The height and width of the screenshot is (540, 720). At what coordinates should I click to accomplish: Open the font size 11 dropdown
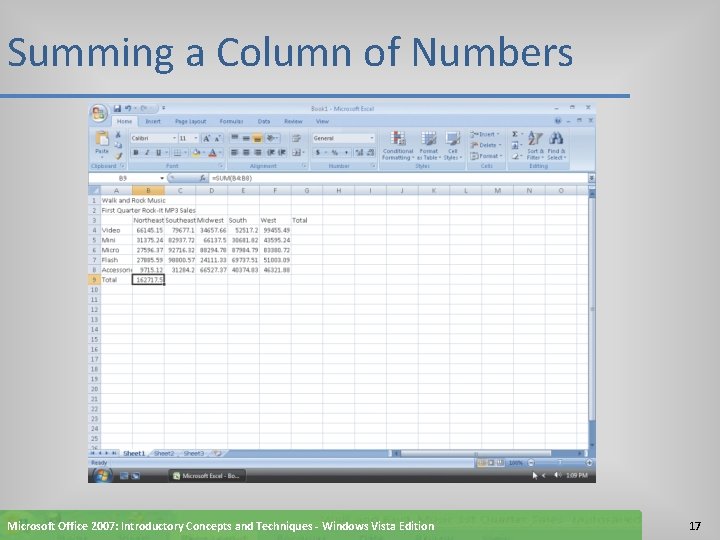click(196, 138)
